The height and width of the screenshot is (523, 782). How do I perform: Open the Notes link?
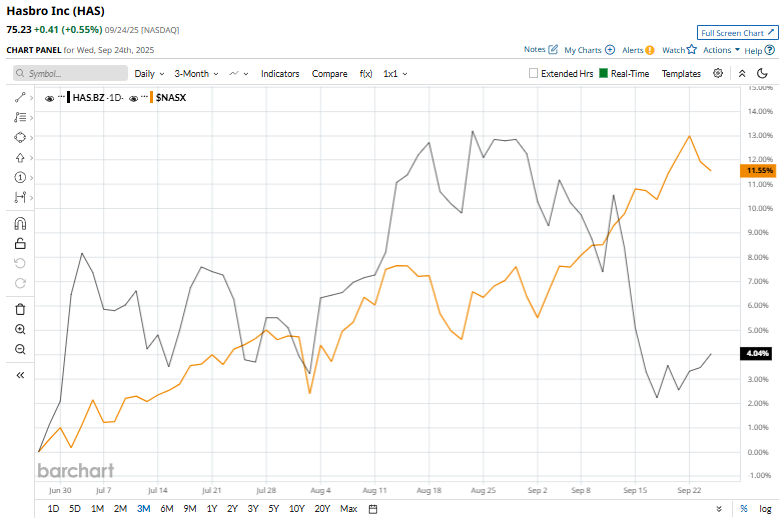click(534, 49)
